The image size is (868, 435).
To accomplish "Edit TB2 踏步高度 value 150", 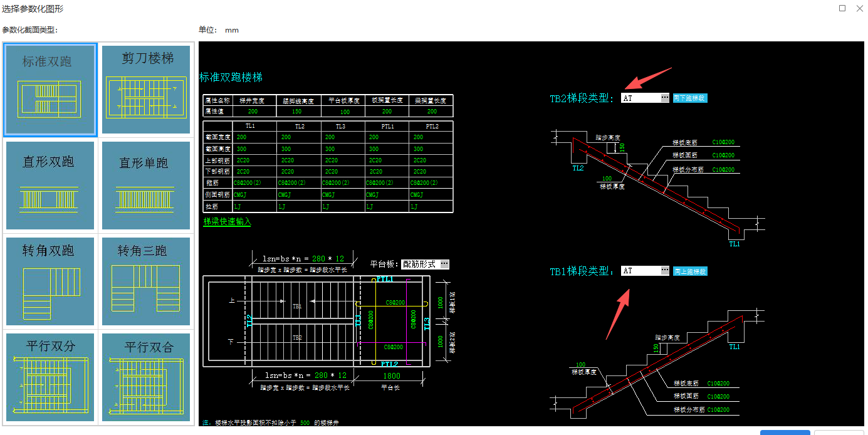I will click(622, 147).
